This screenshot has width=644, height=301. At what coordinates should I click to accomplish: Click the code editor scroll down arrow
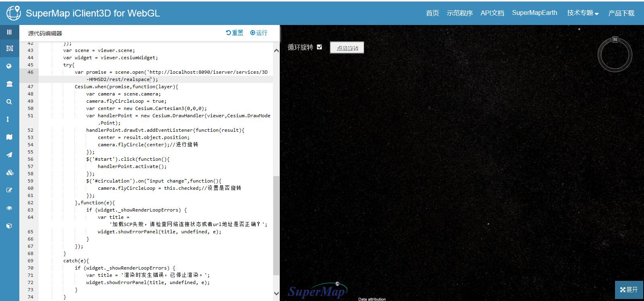point(276,293)
